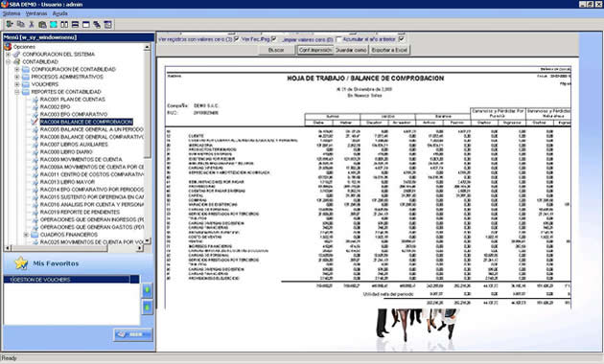
Task: Select RAC013 LIBRO MAYOR
Action: pos(67,182)
